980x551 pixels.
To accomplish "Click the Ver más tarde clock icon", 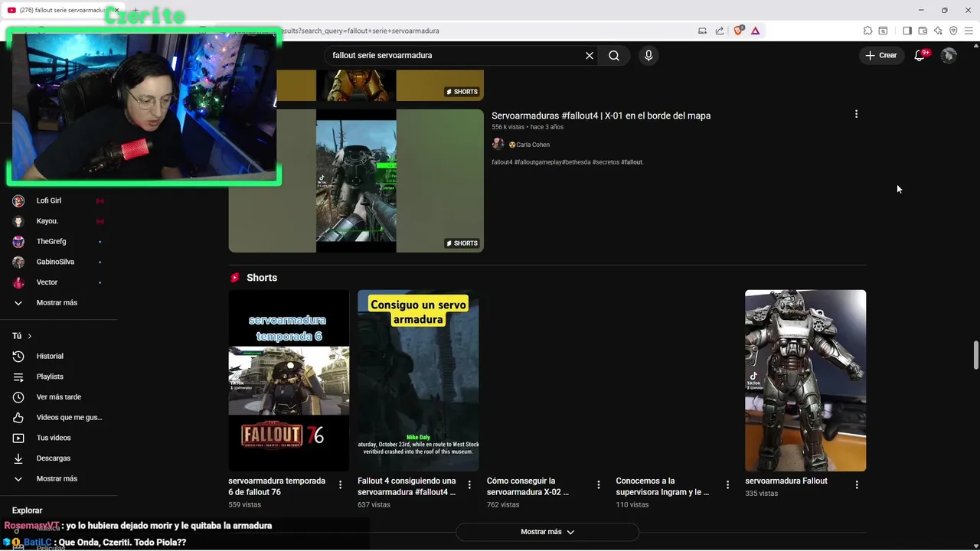I will click(x=18, y=397).
